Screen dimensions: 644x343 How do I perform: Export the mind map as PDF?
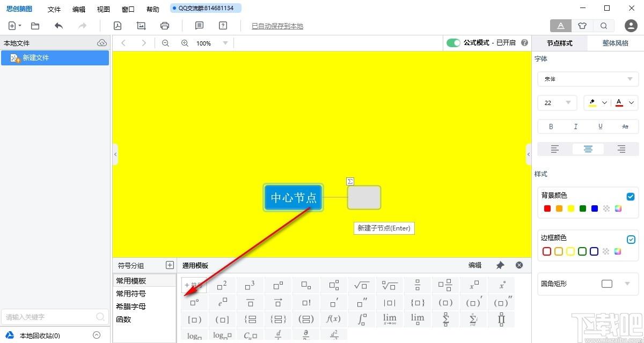pos(118,26)
